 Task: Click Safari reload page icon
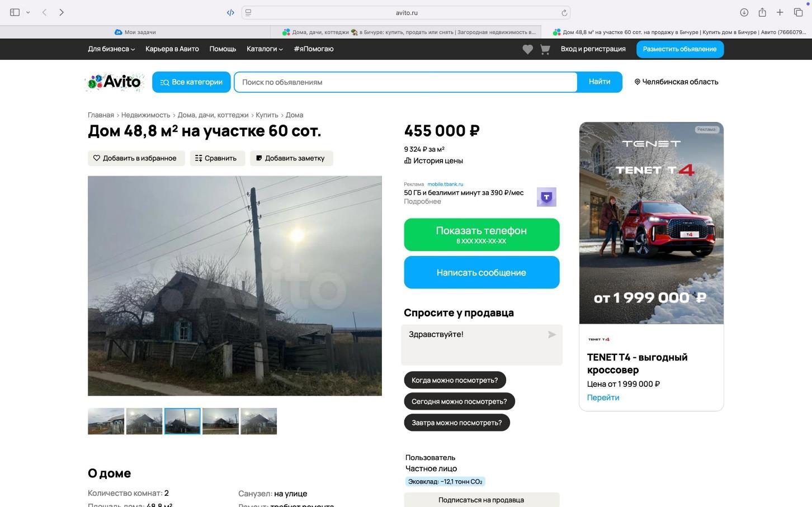564,12
